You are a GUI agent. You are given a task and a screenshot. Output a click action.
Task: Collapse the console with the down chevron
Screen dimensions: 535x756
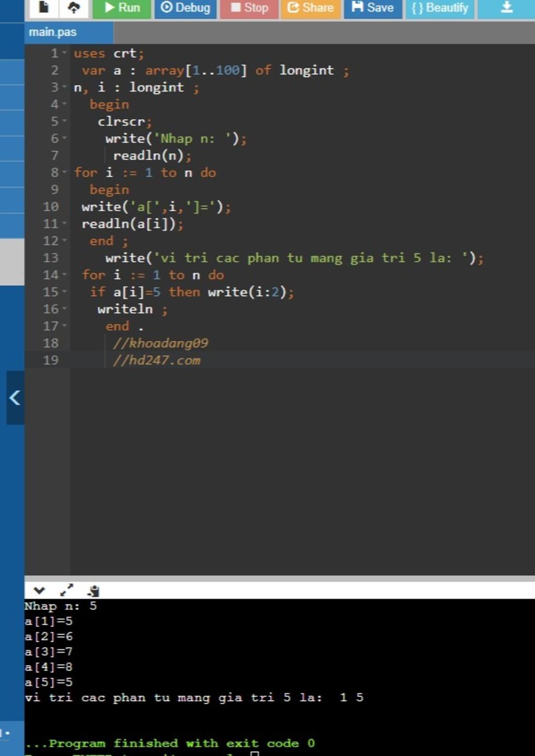[39, 591]
